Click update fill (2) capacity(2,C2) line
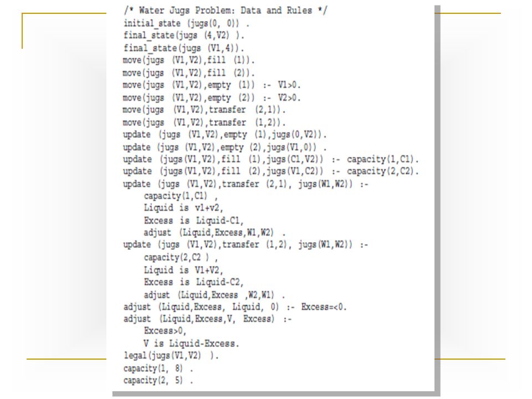Viewport: 532px width, 399px height. click(271, 171)
